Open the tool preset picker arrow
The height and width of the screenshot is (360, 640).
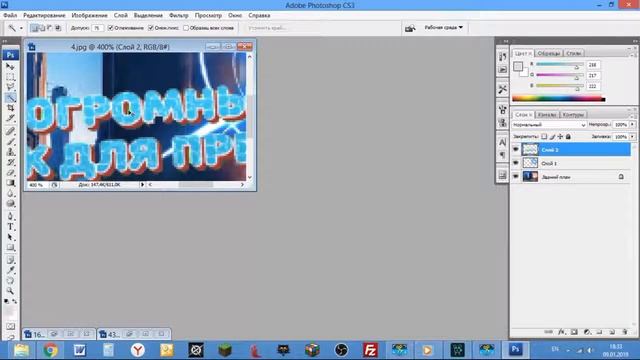click(21, 28)
